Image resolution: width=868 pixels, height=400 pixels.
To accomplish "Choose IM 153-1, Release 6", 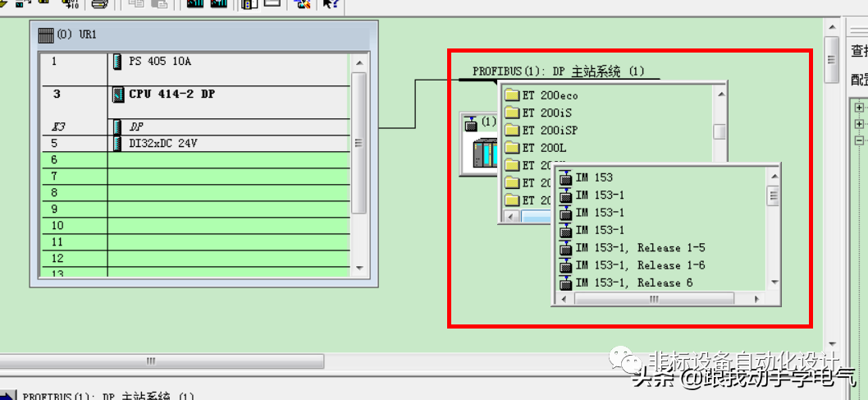I will (626, 283).
